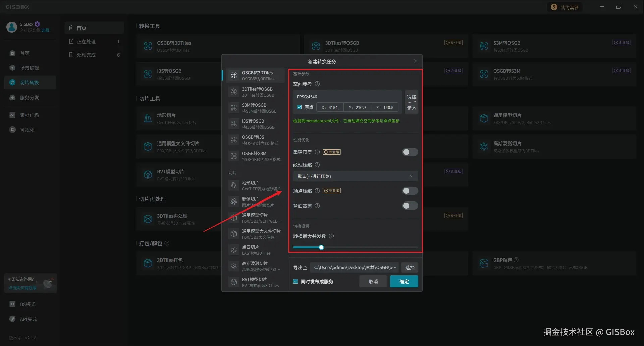Click the 高斯泼溅切片 card in background
Viewport: 644px width, 346px height.
(554, 147)
